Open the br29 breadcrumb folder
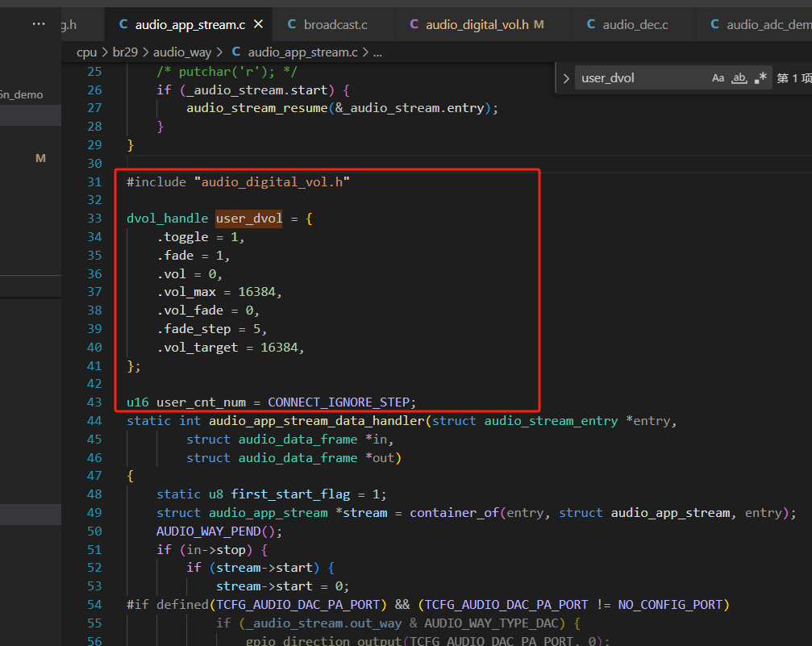The height and width of the screenshot is (646, 812). (x=125, y=52)
